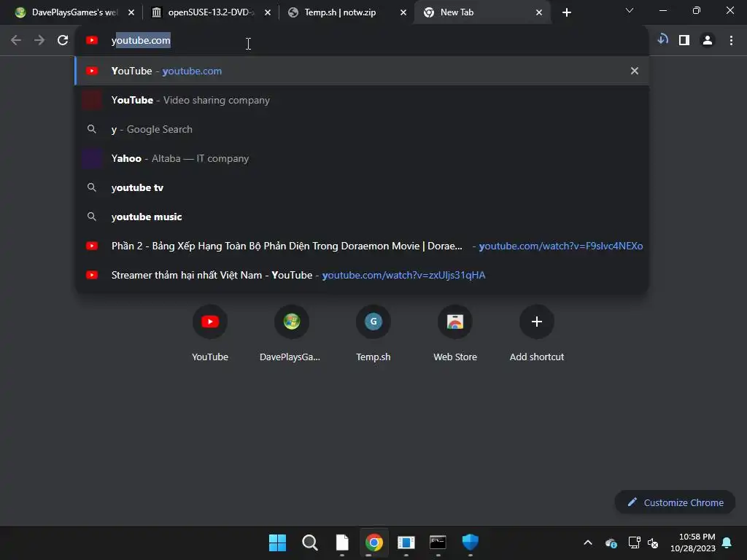
Task: Go forward with the forward arrow
Action: (39, 40)
